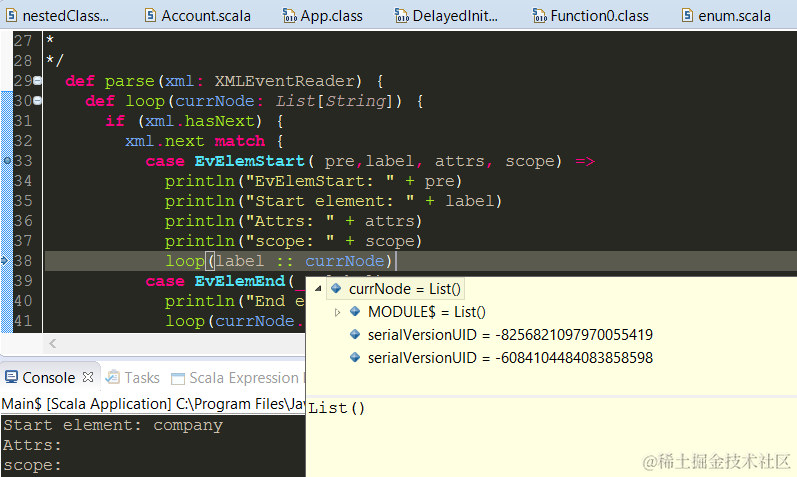Screen dimensions: 797x477
Task: Click the nestedClass tab file icon
Action: click(x=11, y=16)
